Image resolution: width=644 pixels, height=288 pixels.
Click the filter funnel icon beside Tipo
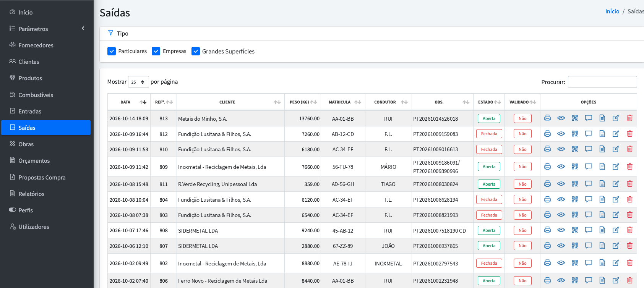[x=110, y=33]
